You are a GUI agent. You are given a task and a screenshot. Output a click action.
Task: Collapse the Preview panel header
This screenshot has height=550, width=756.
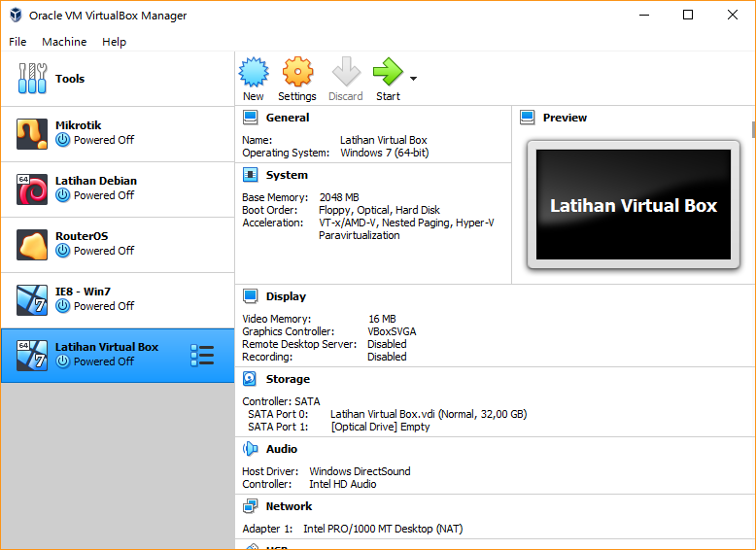pos(565,118)
